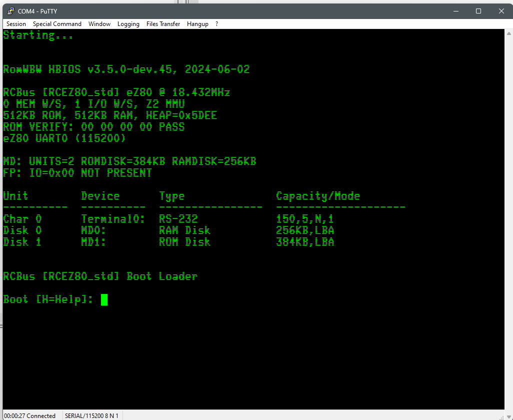Open the Session menu

pyautogui.click(x=16, y=24)
